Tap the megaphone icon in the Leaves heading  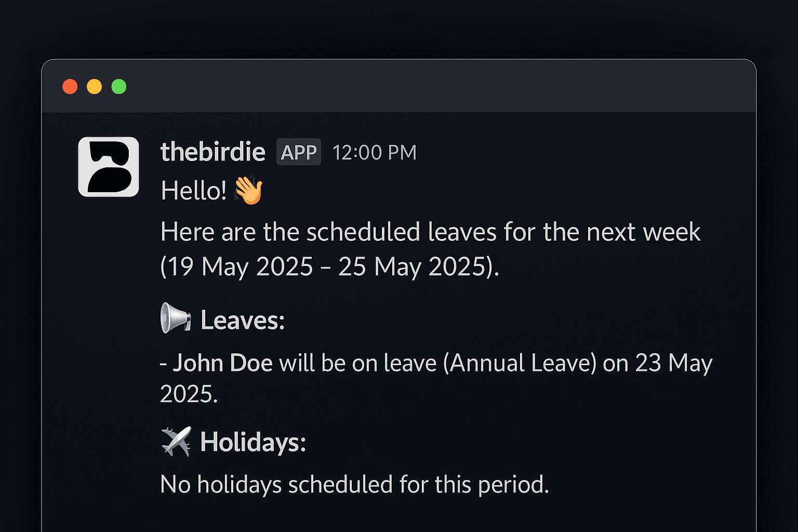(175, 319)
